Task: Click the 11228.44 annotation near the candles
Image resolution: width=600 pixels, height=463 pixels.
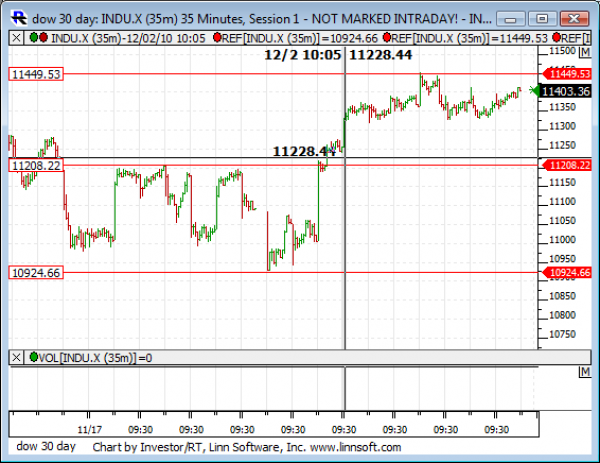Action: [x=303, y=152]
